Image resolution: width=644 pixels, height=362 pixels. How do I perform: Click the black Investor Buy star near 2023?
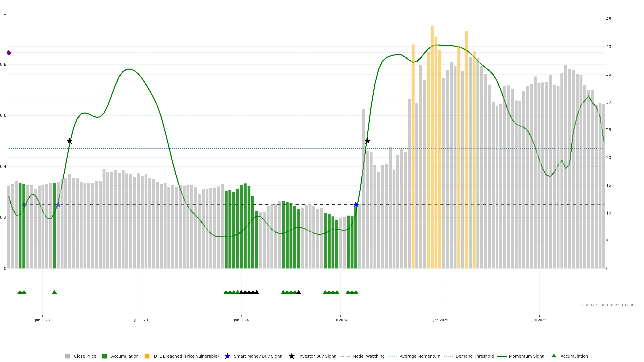(x=70, y=141)
